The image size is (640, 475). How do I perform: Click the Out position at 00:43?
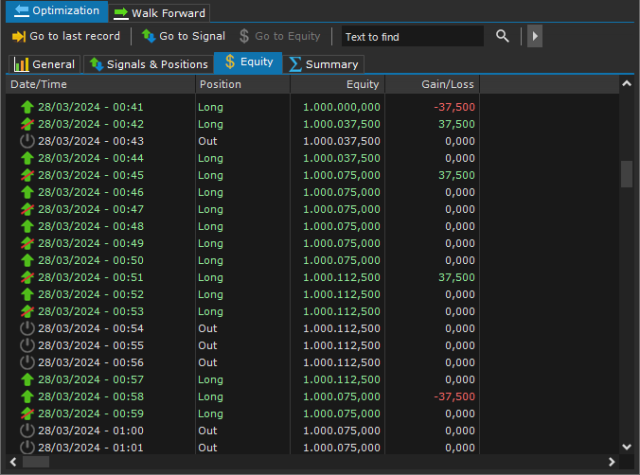tap(208, 141)
